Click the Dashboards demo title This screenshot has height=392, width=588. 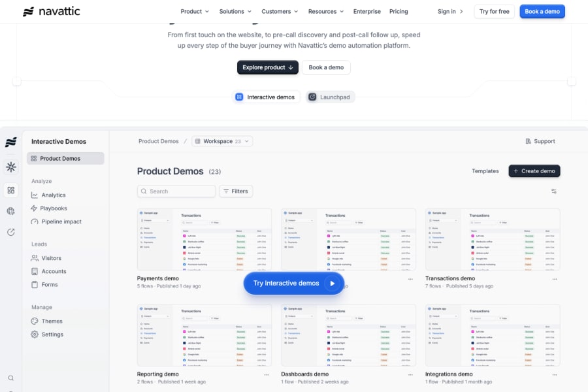tap(305, 374)
